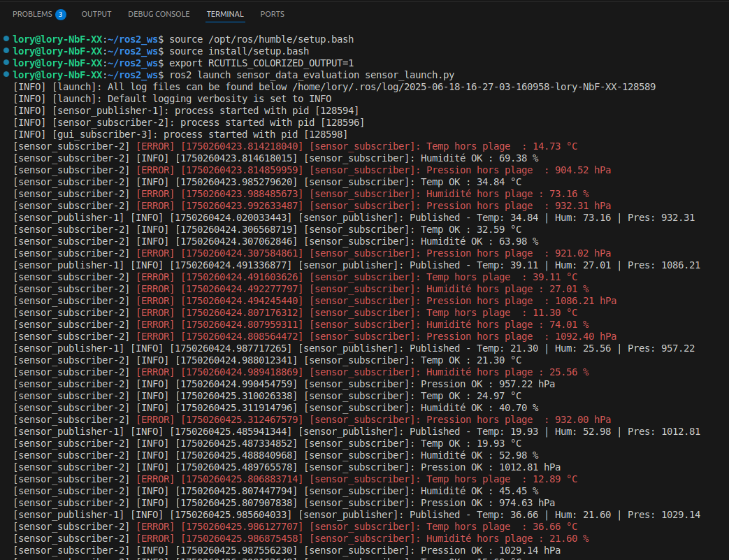The height and width of the screenshot is (560, 729).
Task: Click the command marker dot beside the export command
Action: [x=6, y=63]
